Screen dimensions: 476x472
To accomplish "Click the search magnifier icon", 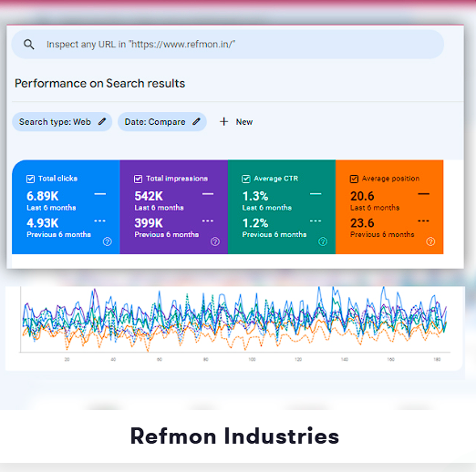I will tap(29, 45).
